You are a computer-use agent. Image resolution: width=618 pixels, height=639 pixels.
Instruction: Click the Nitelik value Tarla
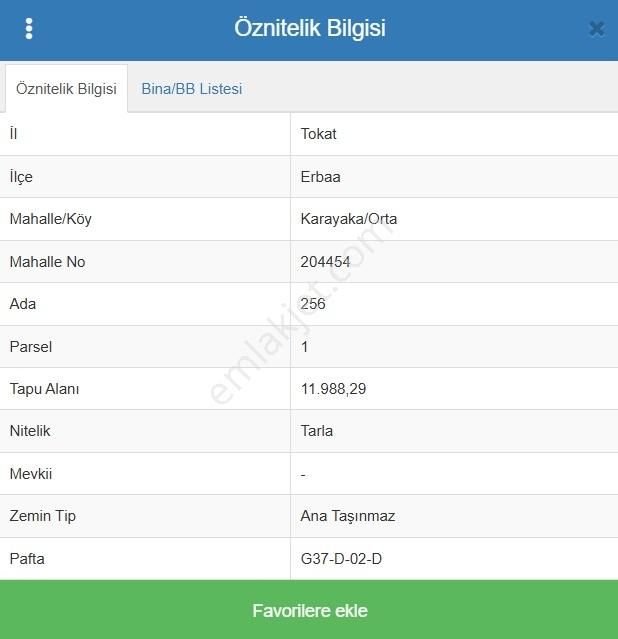coord(316,431)
